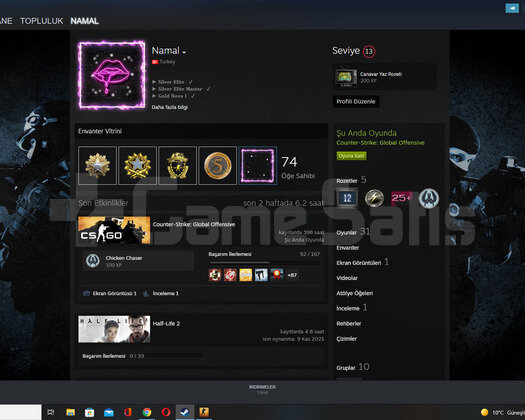Click the Steam icon on the taskbar
This screenshot has height=420, width=525.
pyautogui.click(x=185, y=412)
